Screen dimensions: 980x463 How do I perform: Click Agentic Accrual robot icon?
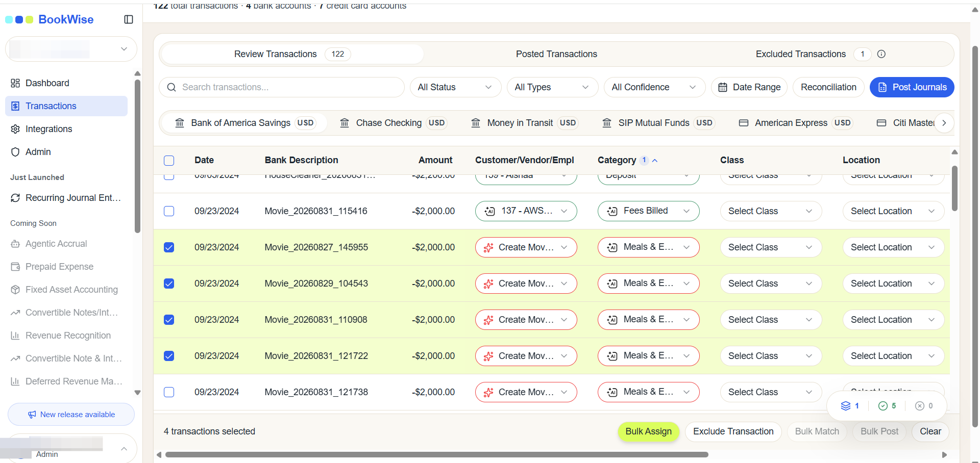pyautogui.click(x=15, y=244)
